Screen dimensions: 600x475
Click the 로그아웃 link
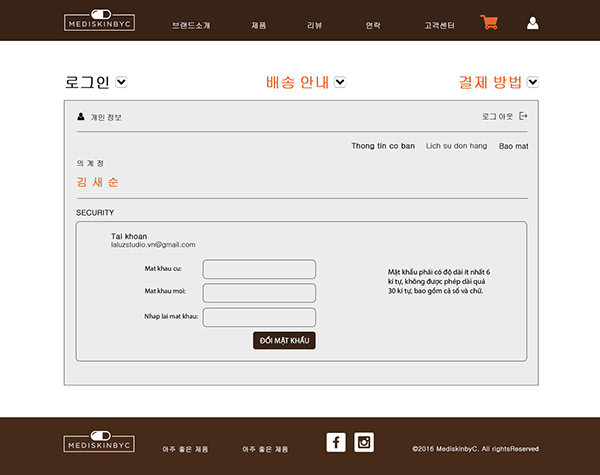(497, 117)
